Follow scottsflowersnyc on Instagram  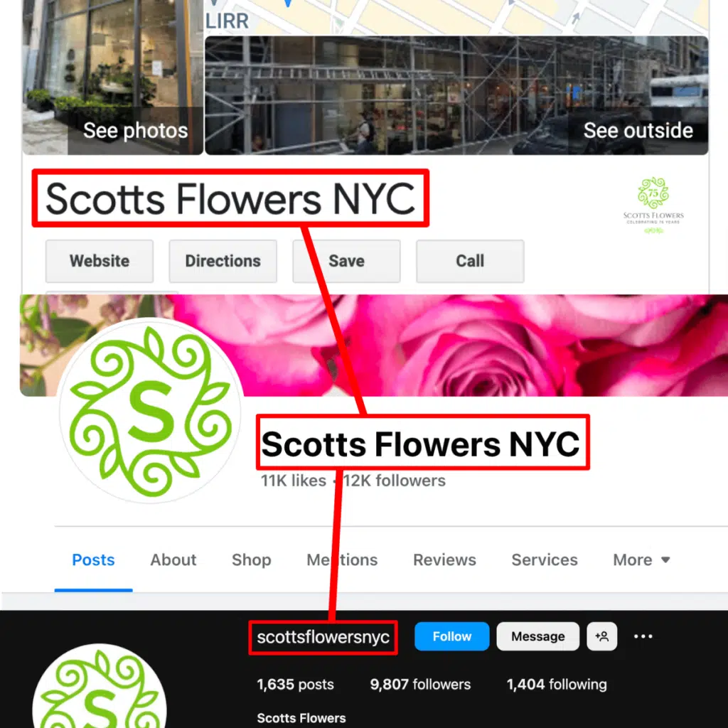[451, 636]
